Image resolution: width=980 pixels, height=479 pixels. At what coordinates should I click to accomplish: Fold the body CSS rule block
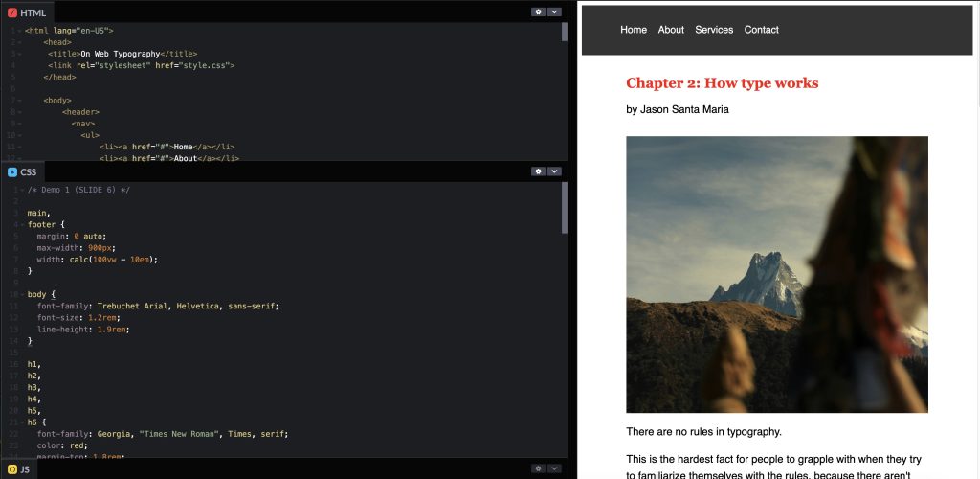coord(21,294)
